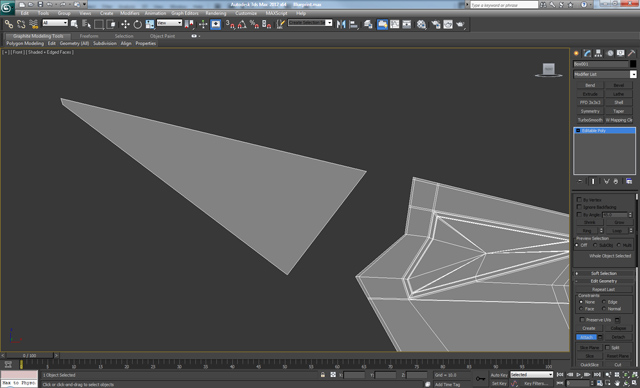Open the Hierarchy command panel tab icon
Viewport: 640px width, 388px height.
(598, 53)
